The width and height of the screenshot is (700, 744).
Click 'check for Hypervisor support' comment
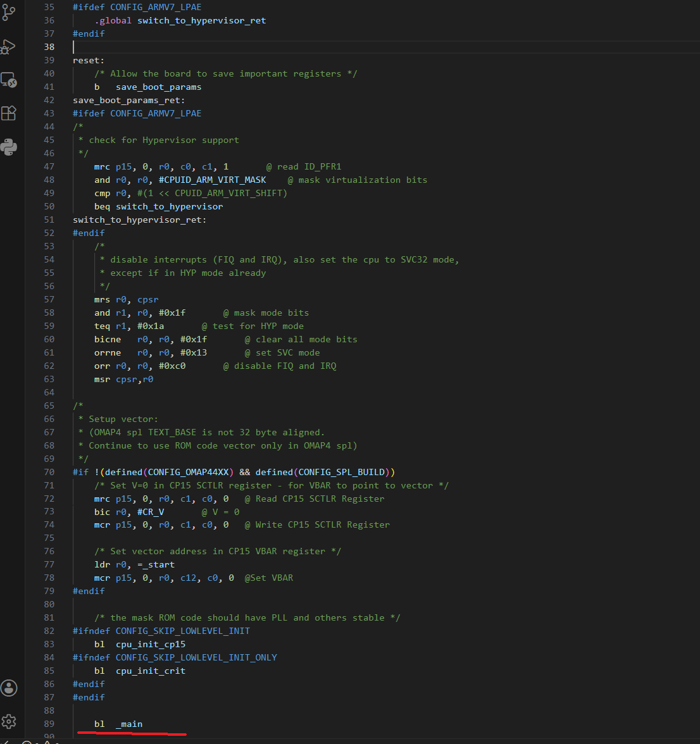coord(164,140)
